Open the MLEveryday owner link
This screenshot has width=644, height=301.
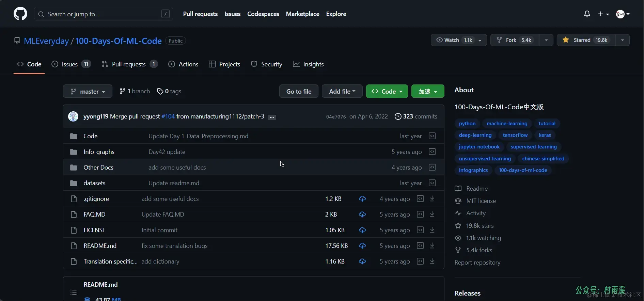click(x=46, y=41)
